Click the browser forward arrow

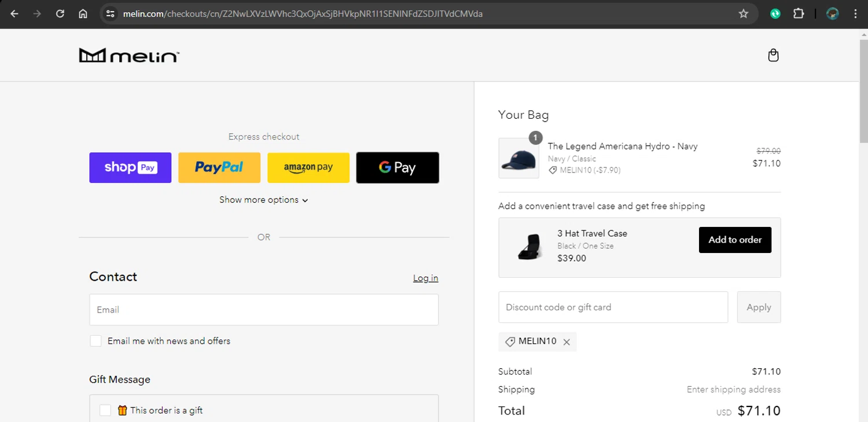[x=37, y=14]
